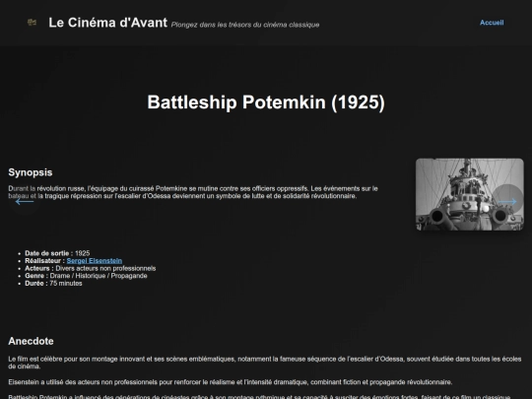The width and height of the screenshot is (532, 399).
Task: Select the Battleship Potemkin (1925) title
Action: (x=266, y=102)
